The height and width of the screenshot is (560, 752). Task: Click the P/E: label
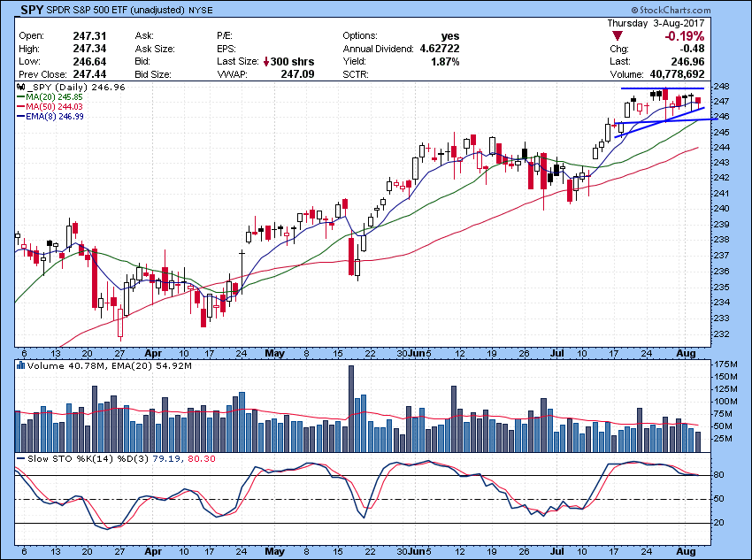(x=225, y=36)
